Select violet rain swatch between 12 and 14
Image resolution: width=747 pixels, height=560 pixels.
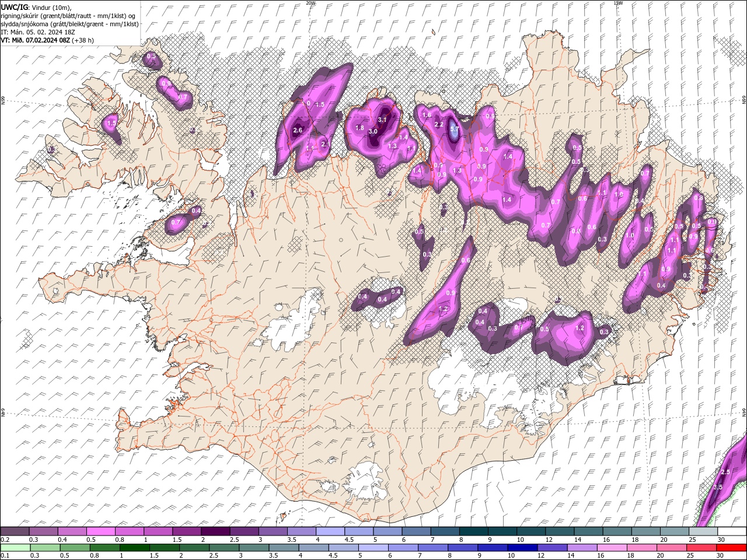point(553,548)
